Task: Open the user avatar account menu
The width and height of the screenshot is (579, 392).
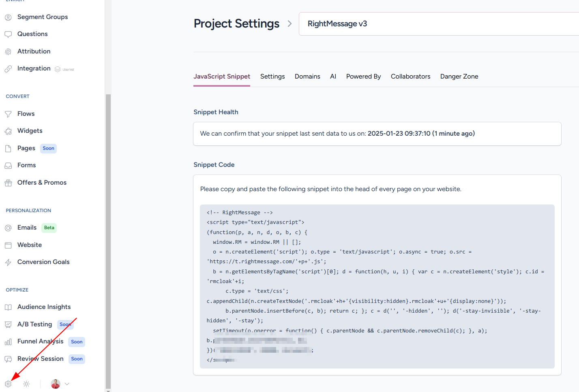Action: [56, 384]
